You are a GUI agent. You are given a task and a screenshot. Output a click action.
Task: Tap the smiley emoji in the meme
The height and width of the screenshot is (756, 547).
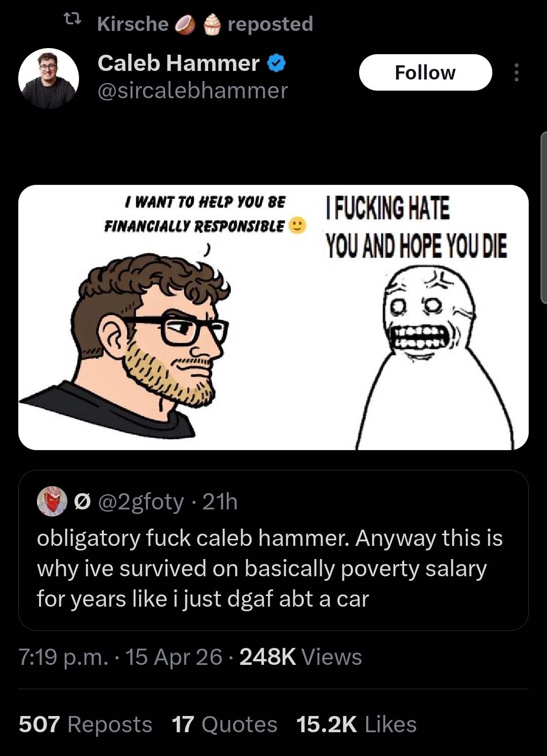point(297,226)
